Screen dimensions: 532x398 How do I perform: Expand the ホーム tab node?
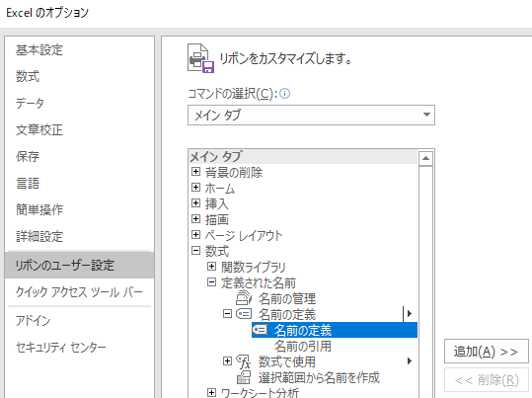point(195,187)
